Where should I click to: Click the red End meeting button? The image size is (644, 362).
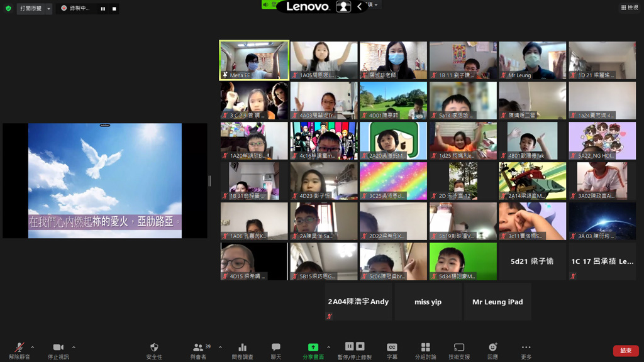click(x=625, y=351)
